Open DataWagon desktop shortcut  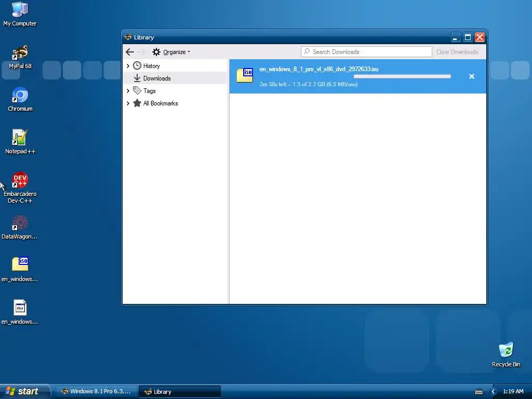tap(20, 228)
